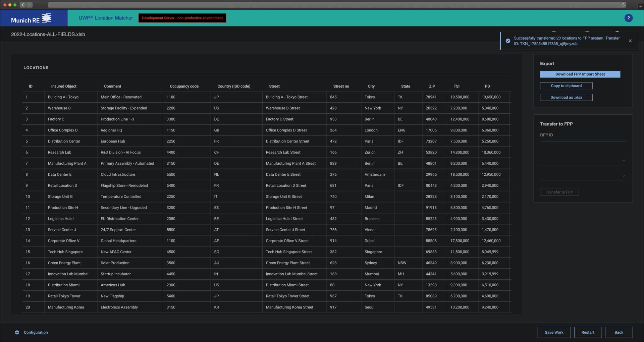Click the Transfer to FPP button
This screenshot has width=644, height=342.
pyautogui.click(x=559, y=192)
